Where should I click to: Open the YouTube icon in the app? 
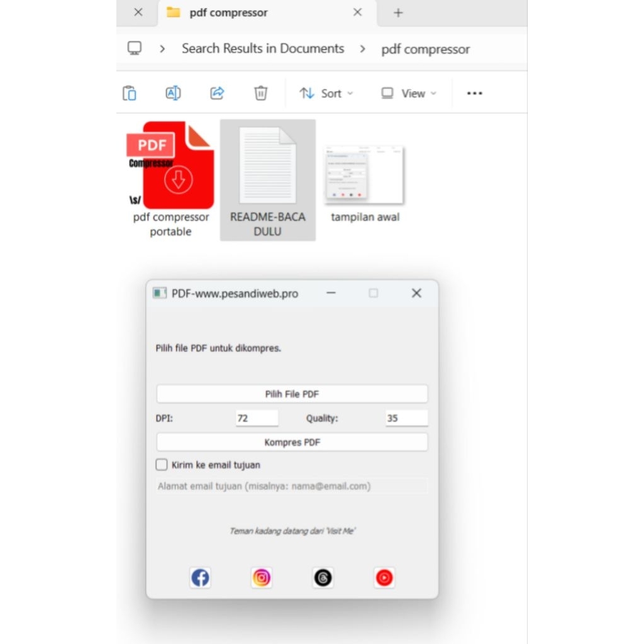tap(384, 577)
